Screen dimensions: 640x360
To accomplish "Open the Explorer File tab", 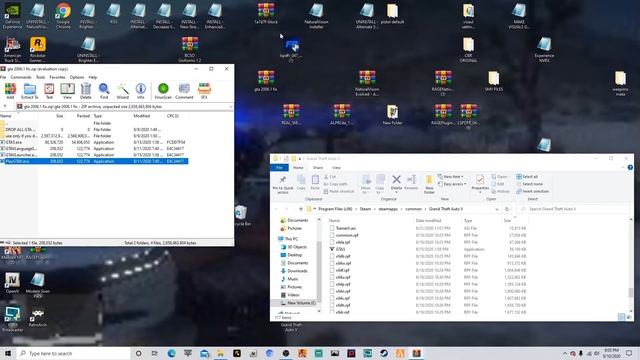I will (280, 168).
